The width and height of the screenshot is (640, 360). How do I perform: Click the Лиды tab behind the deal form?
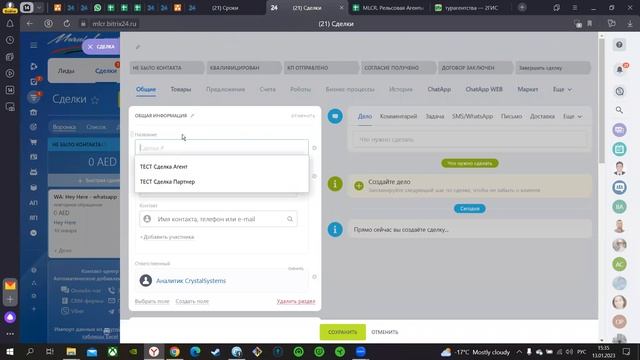[x=66, y=71]
